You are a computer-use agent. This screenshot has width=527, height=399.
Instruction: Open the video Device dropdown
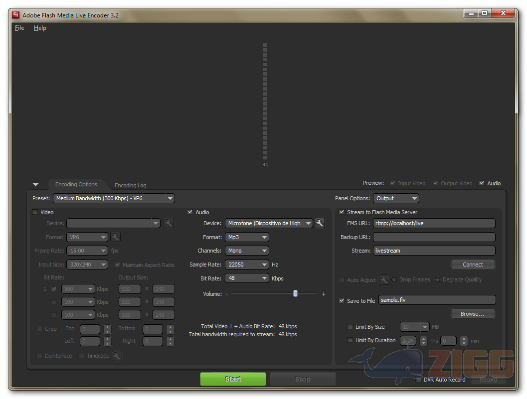point(114,223)
